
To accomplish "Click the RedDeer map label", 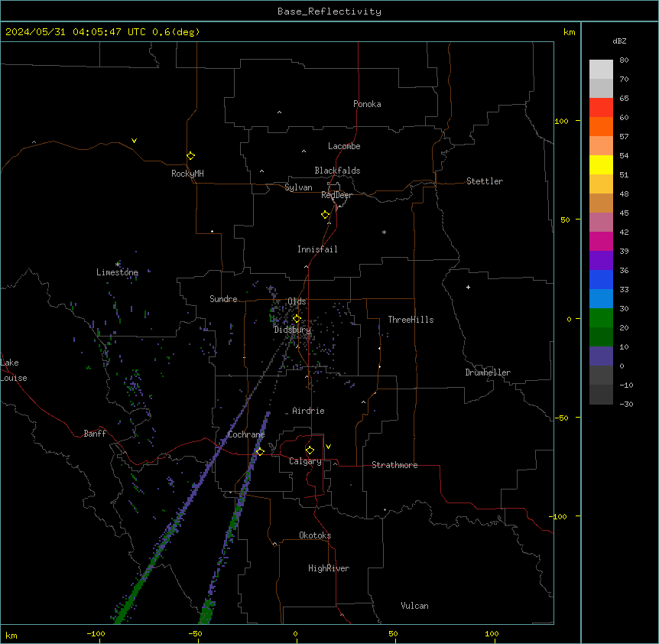I will tap(336, 195).
